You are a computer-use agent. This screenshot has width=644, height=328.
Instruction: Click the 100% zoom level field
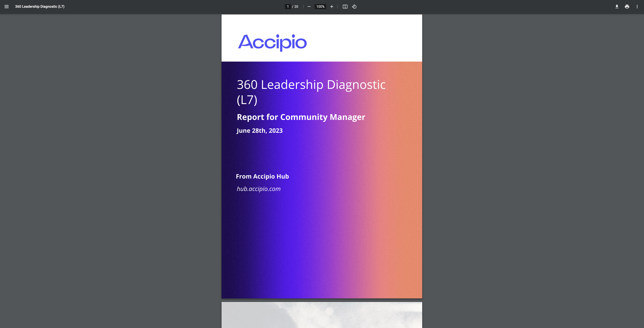tap(320, 7)
